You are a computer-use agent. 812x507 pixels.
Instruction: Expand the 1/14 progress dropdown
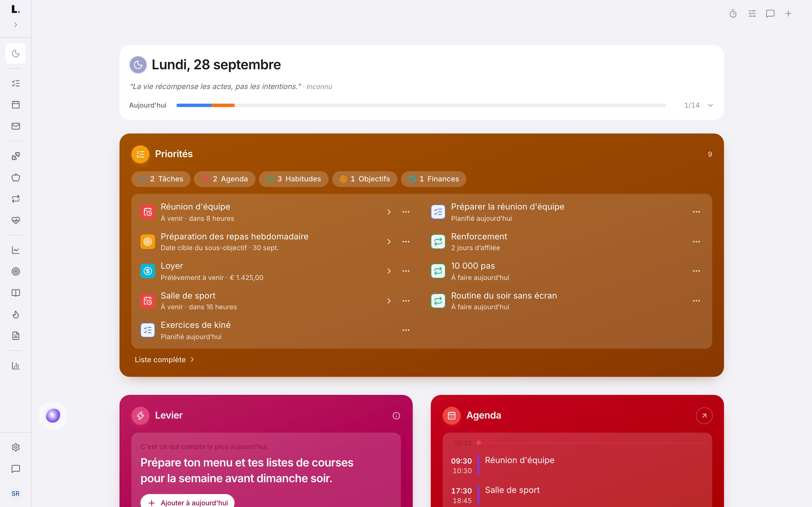[x=710, y=105]
